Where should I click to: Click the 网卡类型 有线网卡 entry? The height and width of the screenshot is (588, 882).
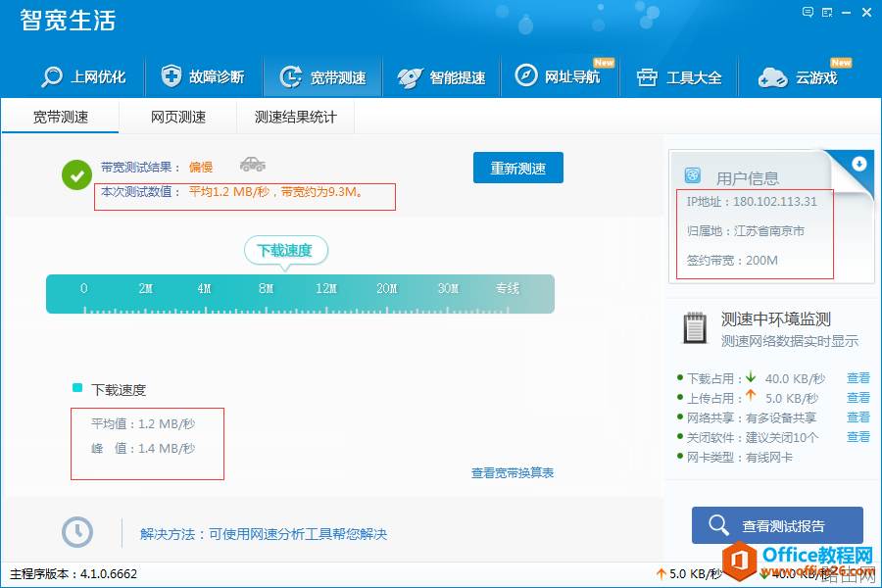[739, 458]
